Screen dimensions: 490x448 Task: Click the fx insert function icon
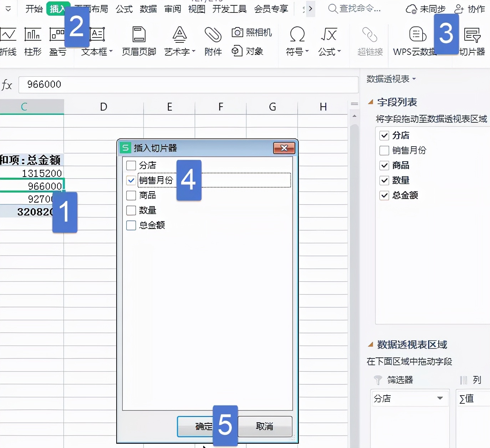[7, 85]
